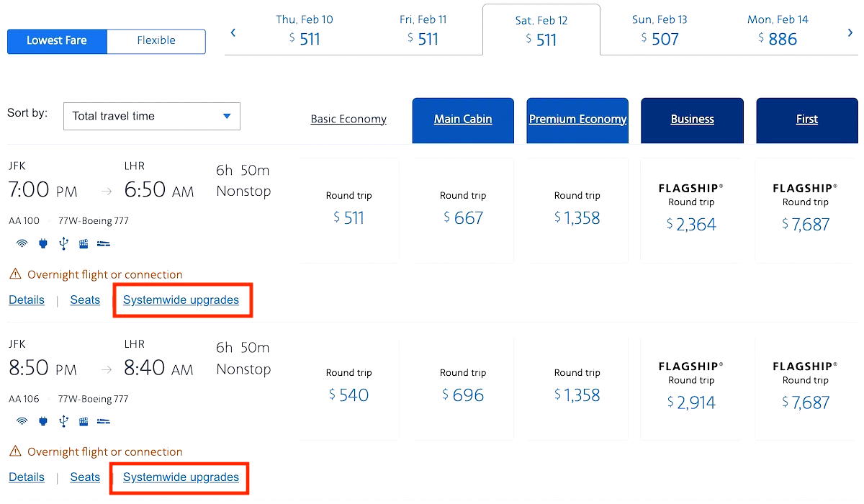Click the Wi-Fi icon for flight AA 106
The width and height of the screenshot is (864, 504).
[21, 421]
